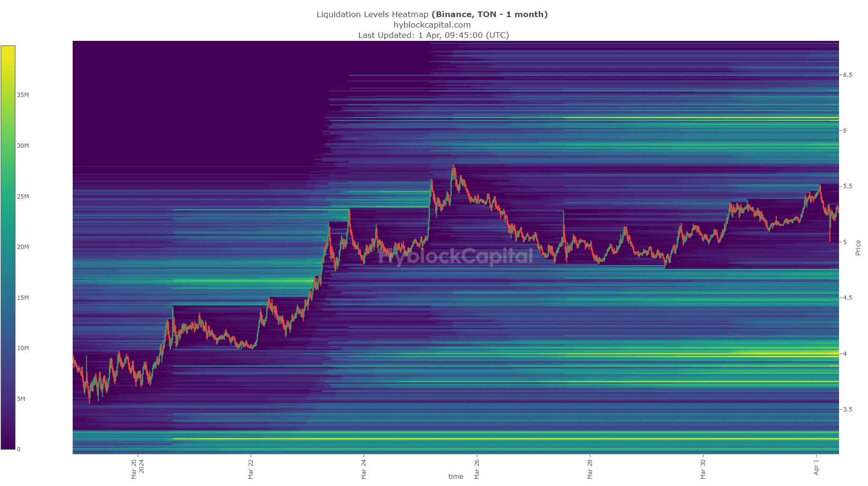Click the liquidation heat colorbar gradient
Screen dimensions: 868x486
coord(8,247)
